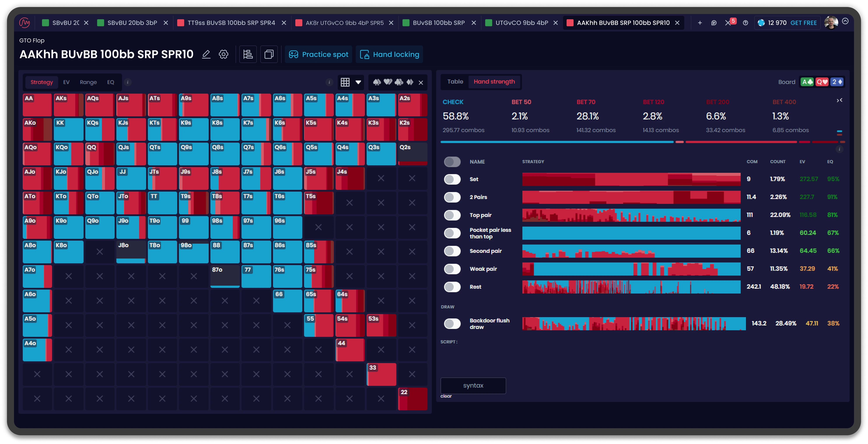868x444 pixels.
Task: Filter the matrix by hearts suit
Action: (x=388, y=82)
